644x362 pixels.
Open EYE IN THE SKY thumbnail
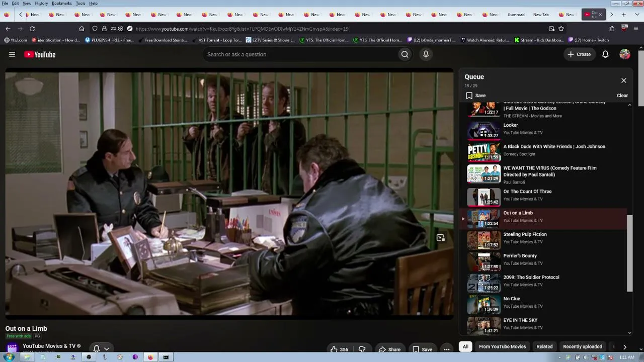pos(484,325)
